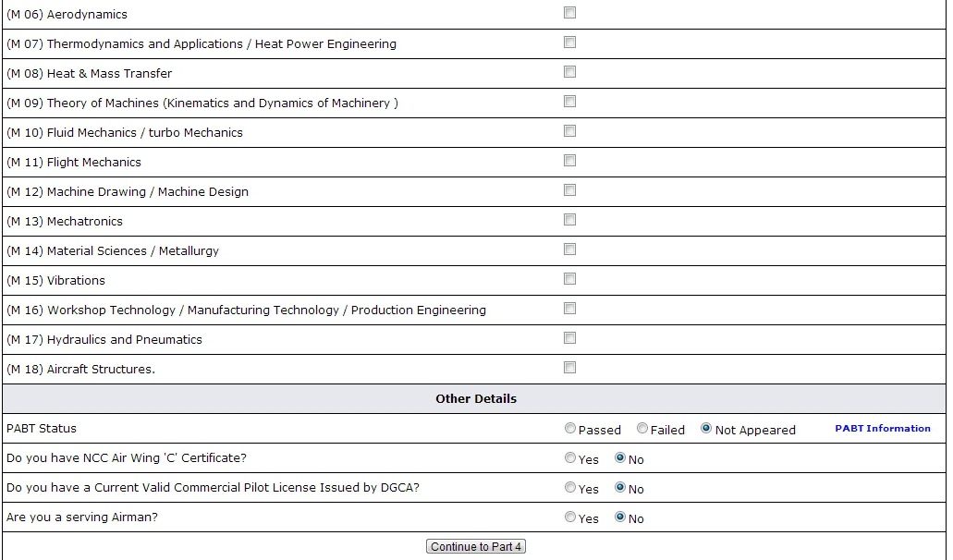Viewport: 953px width, 560px height.
Task: Check Workshop Technology / Manufacturing Technology box
Action: click(569, 309)
